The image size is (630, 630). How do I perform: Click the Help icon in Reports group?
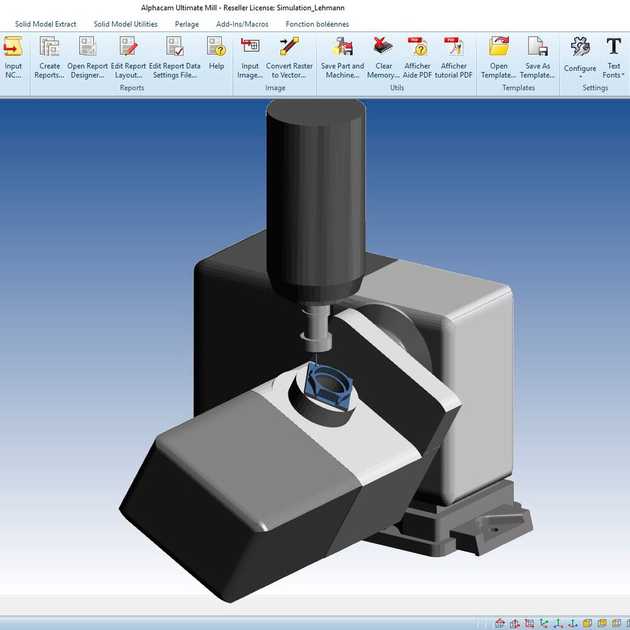[216, 47]
